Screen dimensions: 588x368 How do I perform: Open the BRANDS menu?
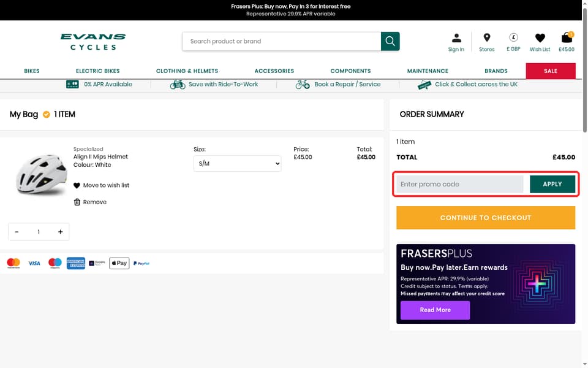click(x=496, y=71)
